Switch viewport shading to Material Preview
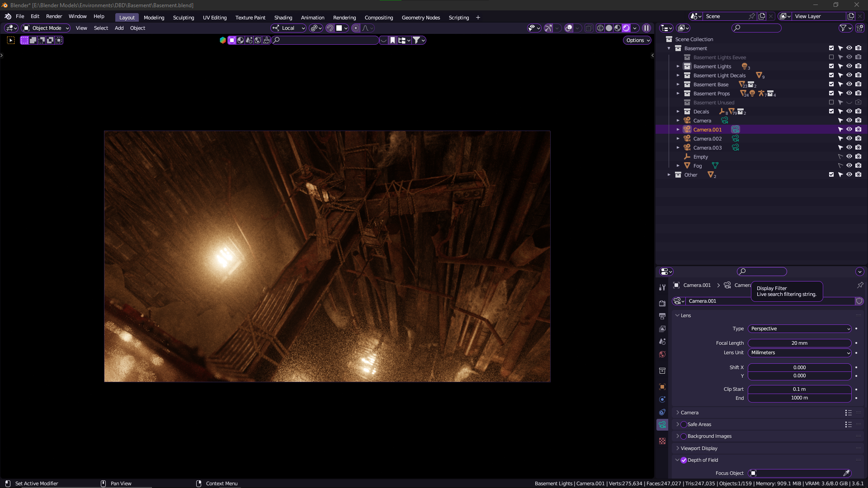868x488 pixels. [618, 28]
